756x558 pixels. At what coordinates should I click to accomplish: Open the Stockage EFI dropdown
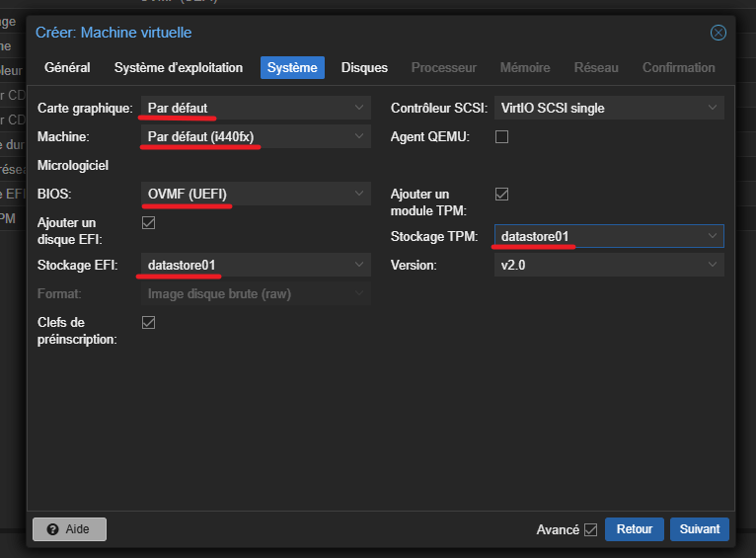pos(256,265)
